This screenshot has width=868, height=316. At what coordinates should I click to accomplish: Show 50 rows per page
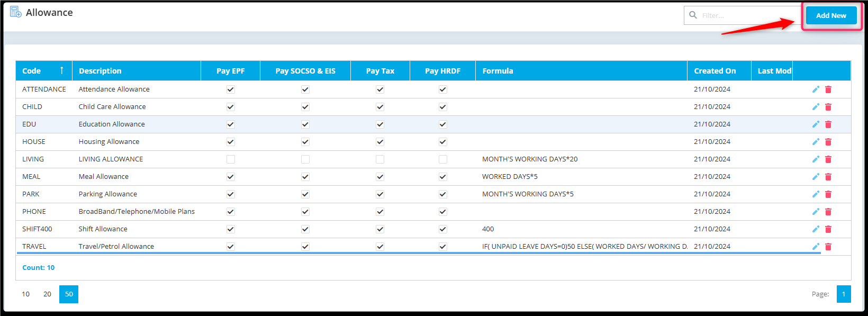coord(69,294)
